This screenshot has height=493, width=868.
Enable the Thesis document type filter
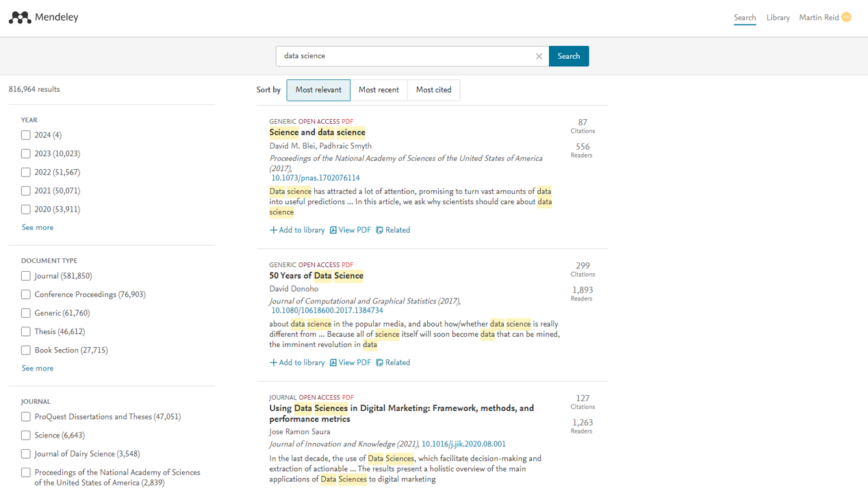click(26, 331)
